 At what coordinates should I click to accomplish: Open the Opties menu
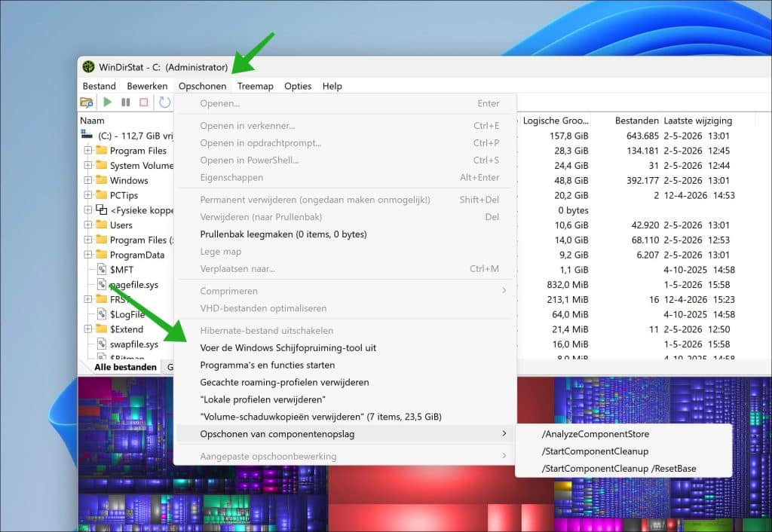point(298,86)
